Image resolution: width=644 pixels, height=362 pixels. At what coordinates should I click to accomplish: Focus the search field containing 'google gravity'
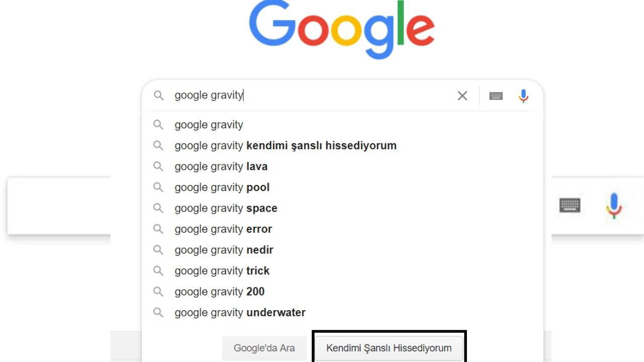312,96
